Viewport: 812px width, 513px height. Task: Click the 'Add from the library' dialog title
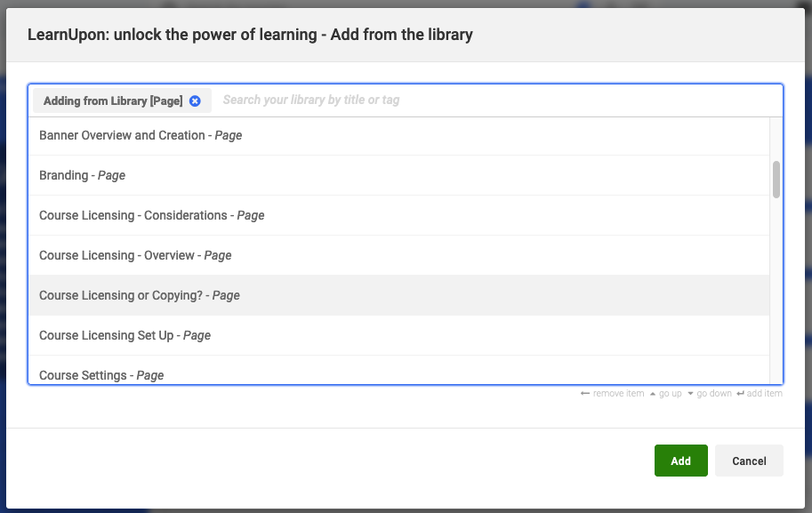coord(250,36)
